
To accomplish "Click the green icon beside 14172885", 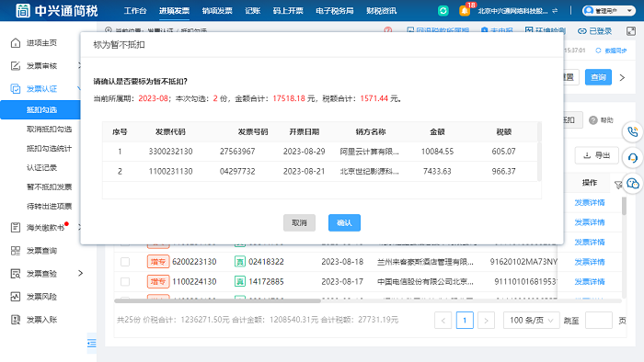I will [240, 282].
